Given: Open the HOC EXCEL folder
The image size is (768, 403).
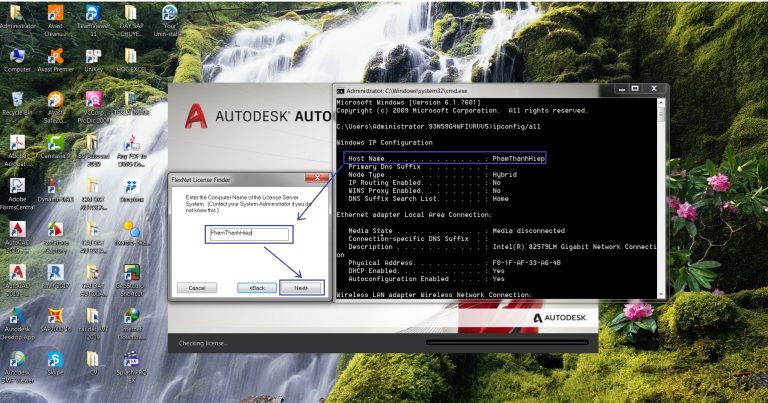Looking at the screenshot, I should (x=131, y=61).
